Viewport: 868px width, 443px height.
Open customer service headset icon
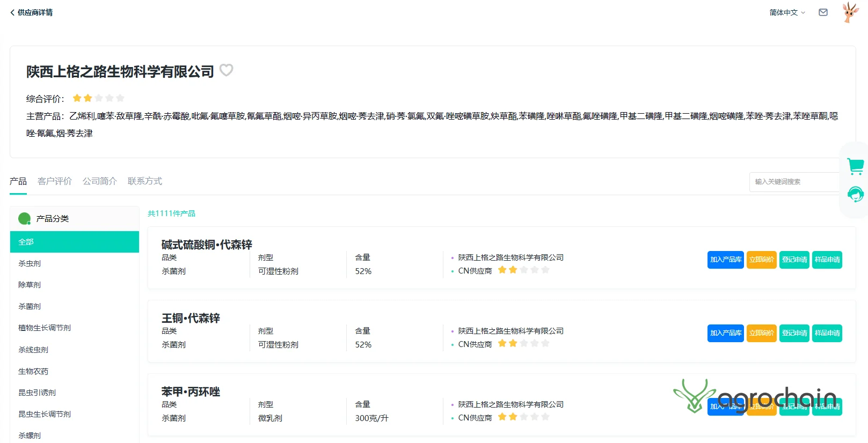tap(856, 194)
